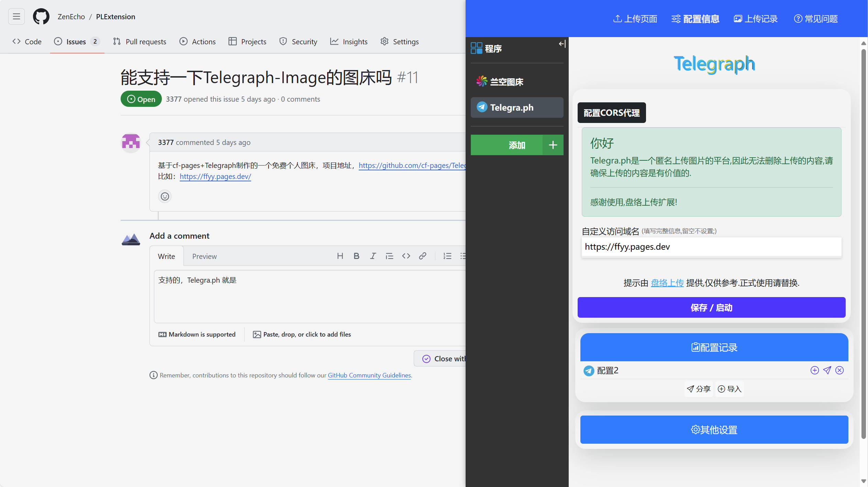This screenshot has width=868, height=487.
Task: Click Paste, drop, or click to add files
Action: (302, 335)
